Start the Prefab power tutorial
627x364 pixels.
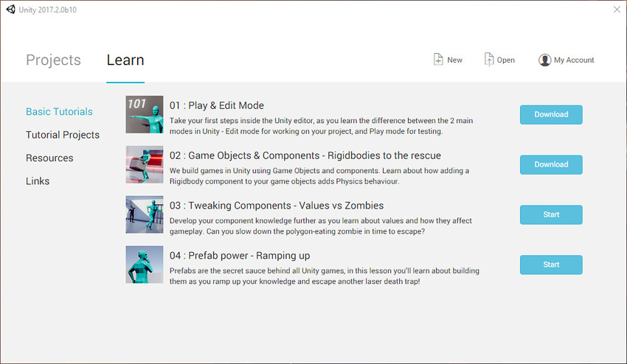tap(551, 265)
